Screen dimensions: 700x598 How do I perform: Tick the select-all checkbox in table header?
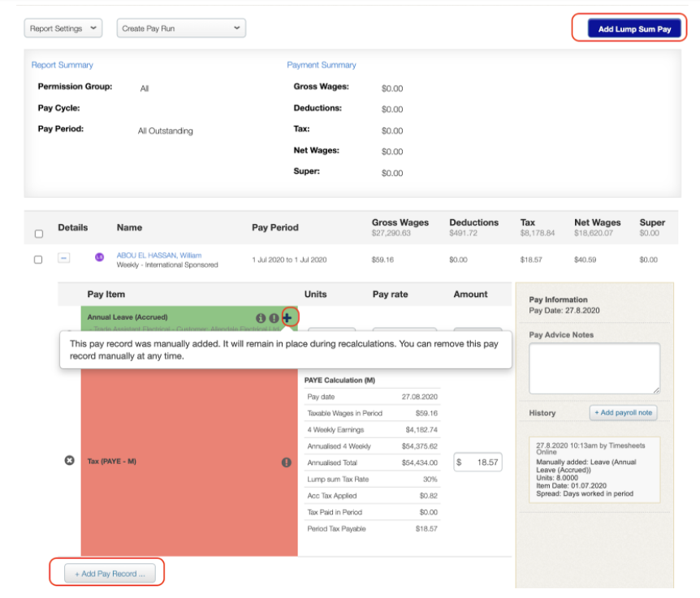38,234
